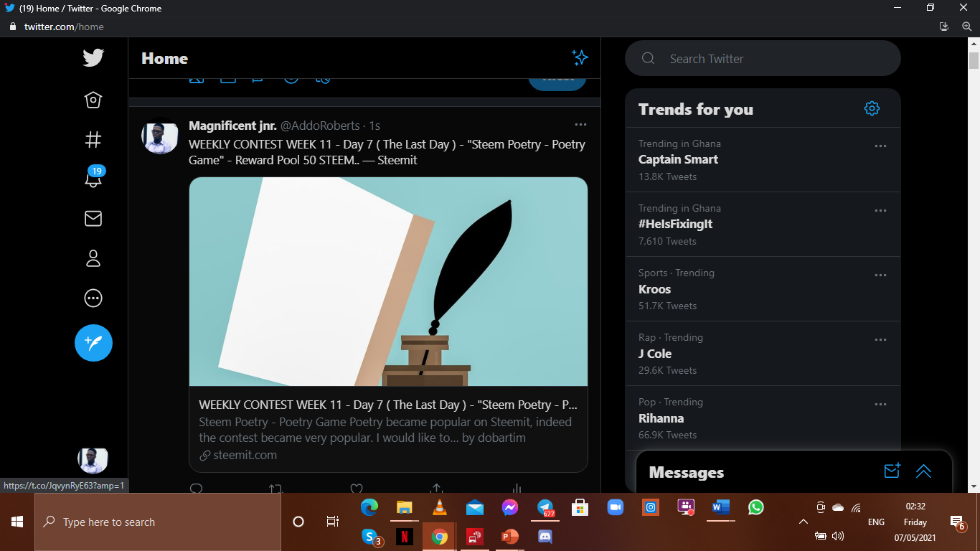This screenshot has height=551, width=980.
Task: Click Chrome install app icon in address bar
Action: (944, 27)
